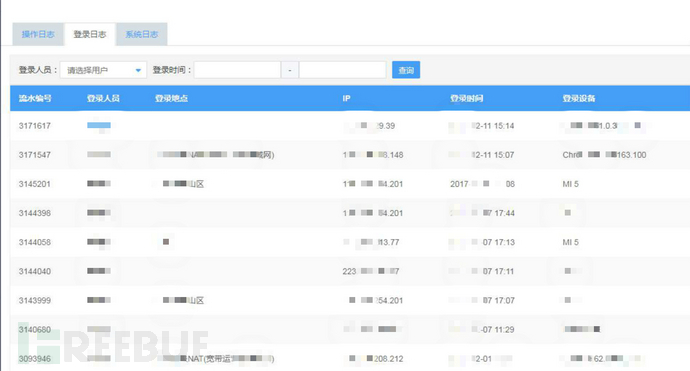Select serial number 3145201
The height and width of the screenshot is (371, 690).
pos(35,184)
